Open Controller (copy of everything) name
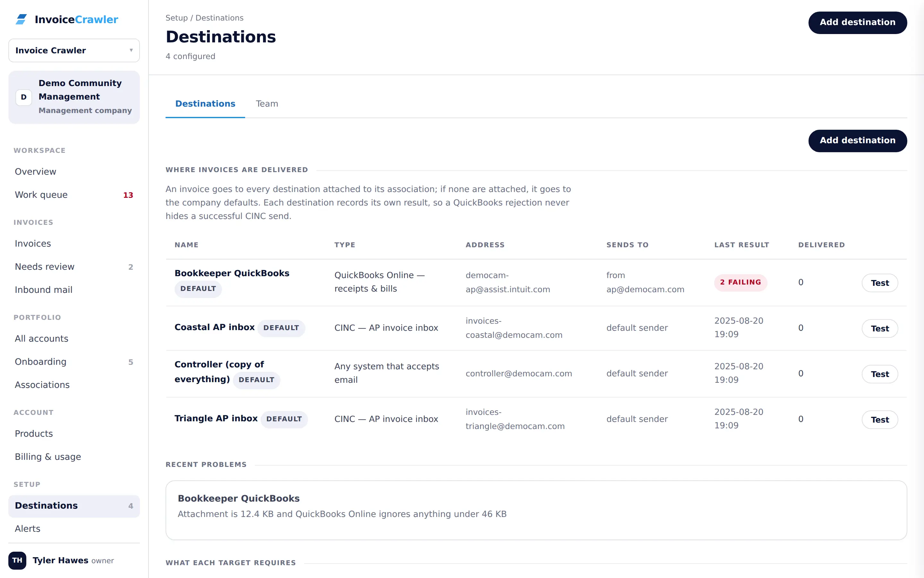 tap(219, 372)
